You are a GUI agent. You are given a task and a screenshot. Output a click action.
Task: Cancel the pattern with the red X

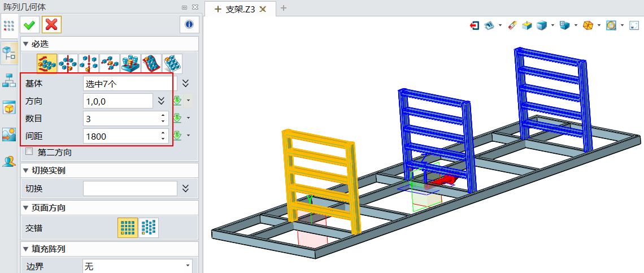pyautogui.click(x=51, y=24)
